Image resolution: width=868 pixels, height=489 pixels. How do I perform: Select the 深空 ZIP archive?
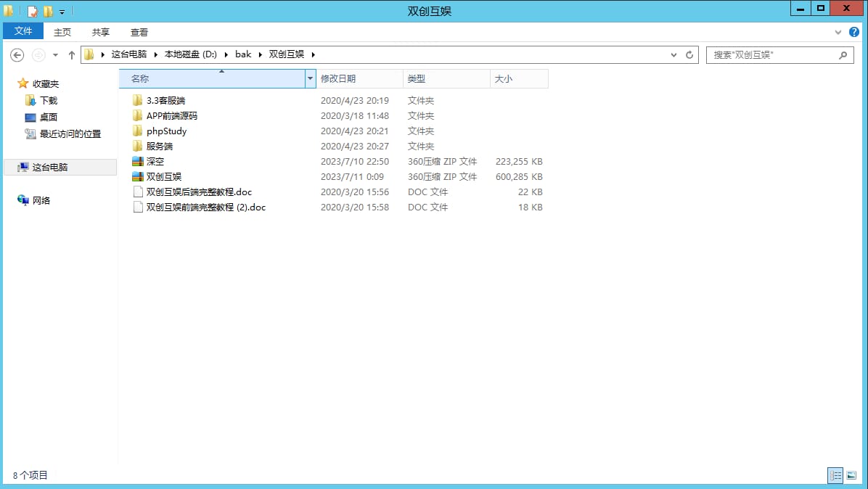coord(155,162)
